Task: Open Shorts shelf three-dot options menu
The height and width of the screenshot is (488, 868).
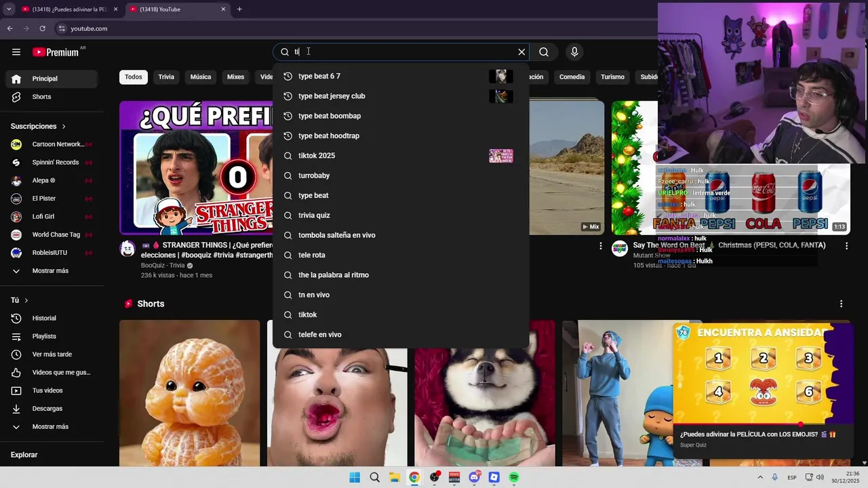Action: click(x=841, y=304)
